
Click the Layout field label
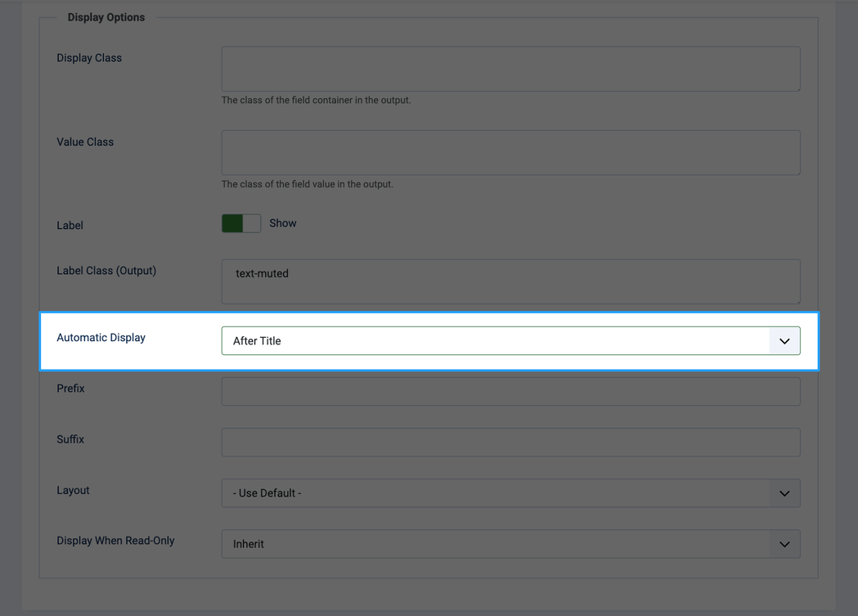[x=73, y=490]
